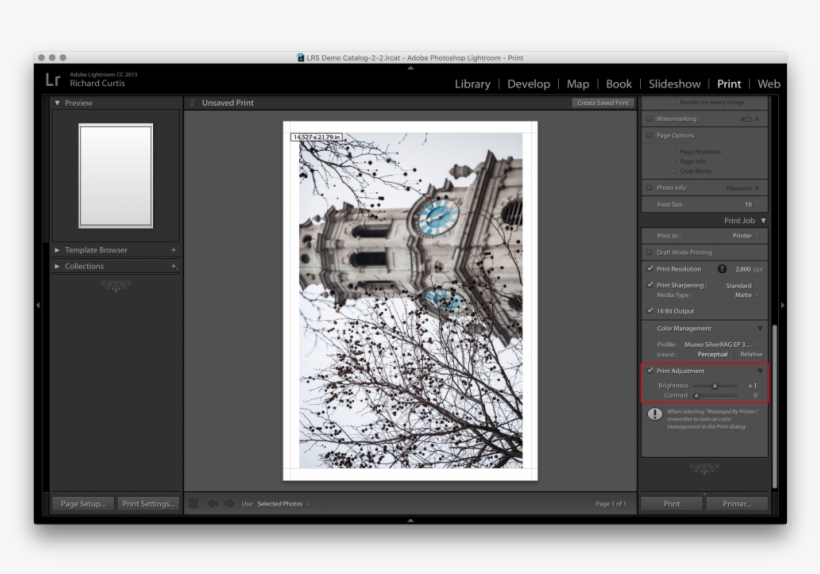Click the right panel scrollbar
Screen dimensions: 820x574
pyautogui.click(x=775, y=406)
